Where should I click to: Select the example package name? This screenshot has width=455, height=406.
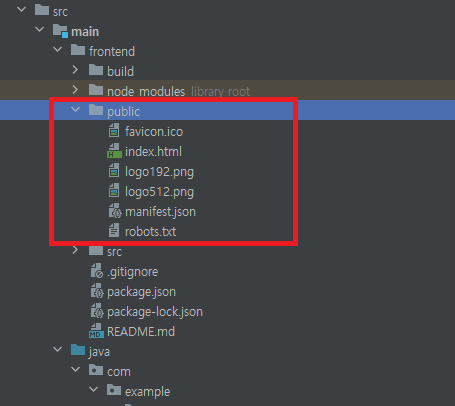pyautogui.click(x=147, y=392)
